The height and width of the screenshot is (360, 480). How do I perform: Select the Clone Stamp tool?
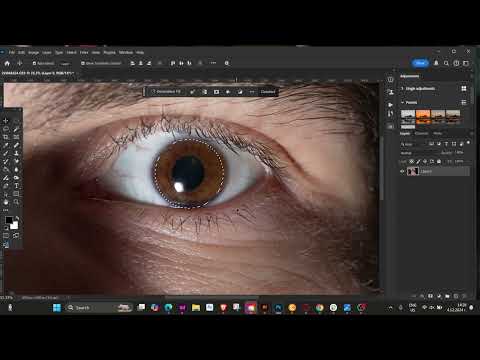click(x=16, y=153)
